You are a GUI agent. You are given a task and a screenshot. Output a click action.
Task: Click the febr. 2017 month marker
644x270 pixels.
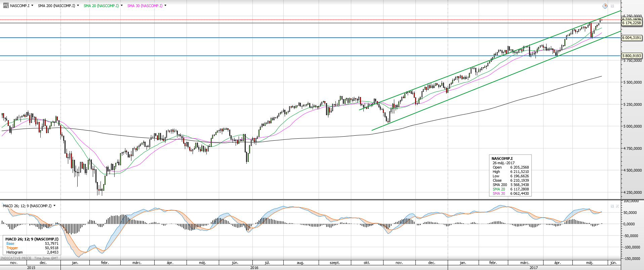493,263
